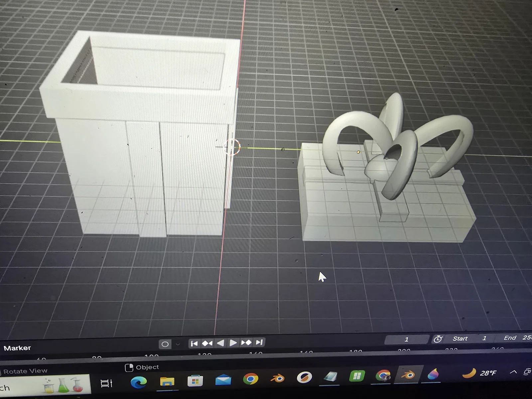
Task: Play the animation in reverse
Action: (x=220, y=343)
